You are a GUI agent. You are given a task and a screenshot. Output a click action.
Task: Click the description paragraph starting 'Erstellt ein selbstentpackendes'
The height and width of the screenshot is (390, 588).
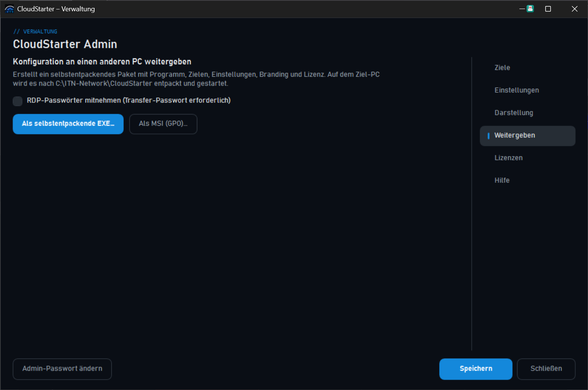(196, 79)
